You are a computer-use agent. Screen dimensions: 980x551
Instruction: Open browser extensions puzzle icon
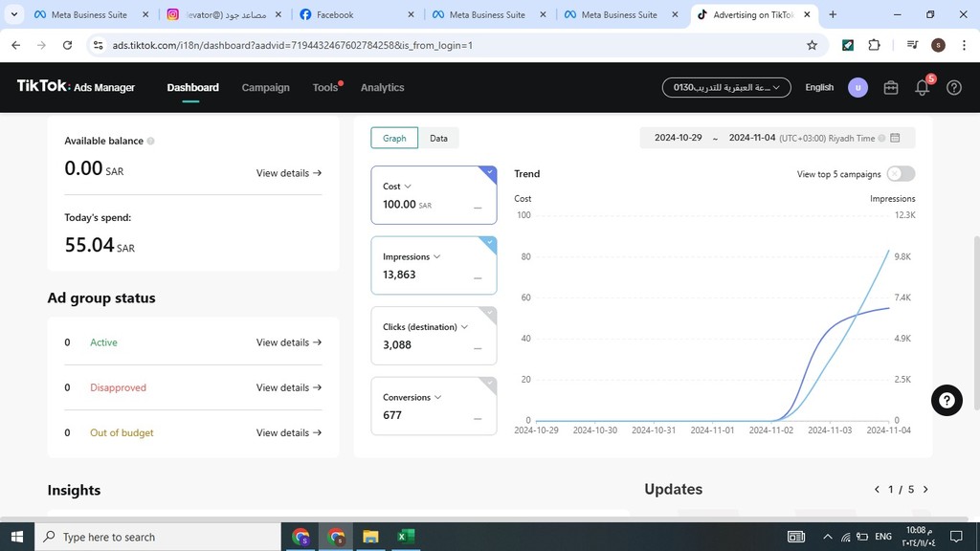874,45
